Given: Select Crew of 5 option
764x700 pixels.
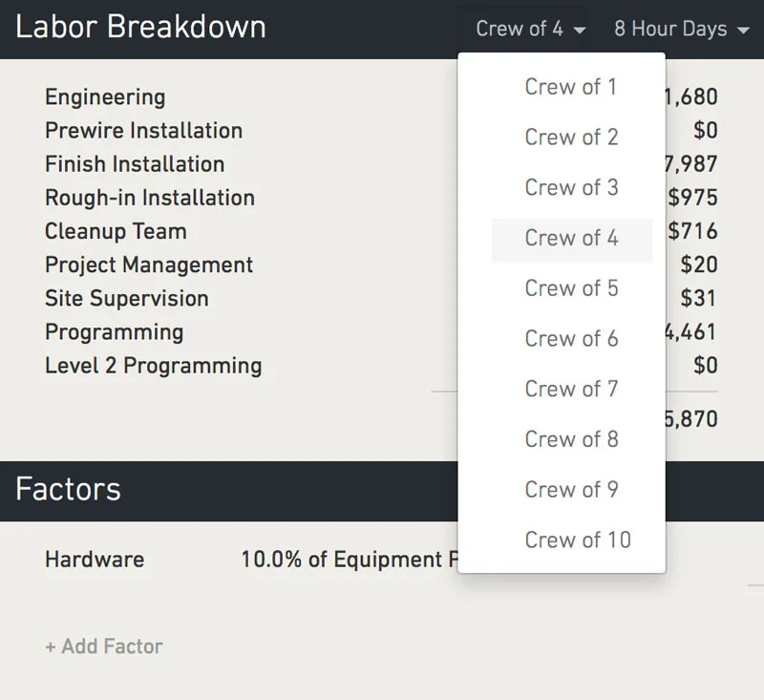Looking at the screenshot, I should [571, 288].
